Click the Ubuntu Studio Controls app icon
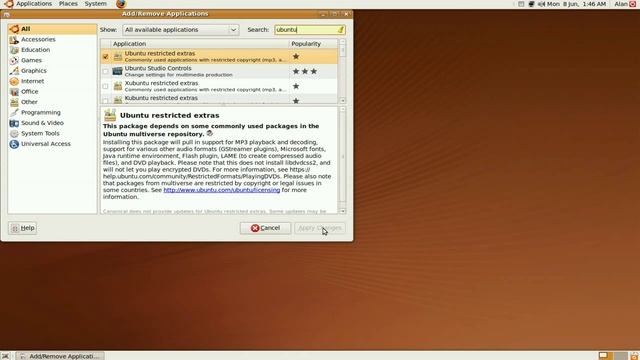 (x=118, y=71)
